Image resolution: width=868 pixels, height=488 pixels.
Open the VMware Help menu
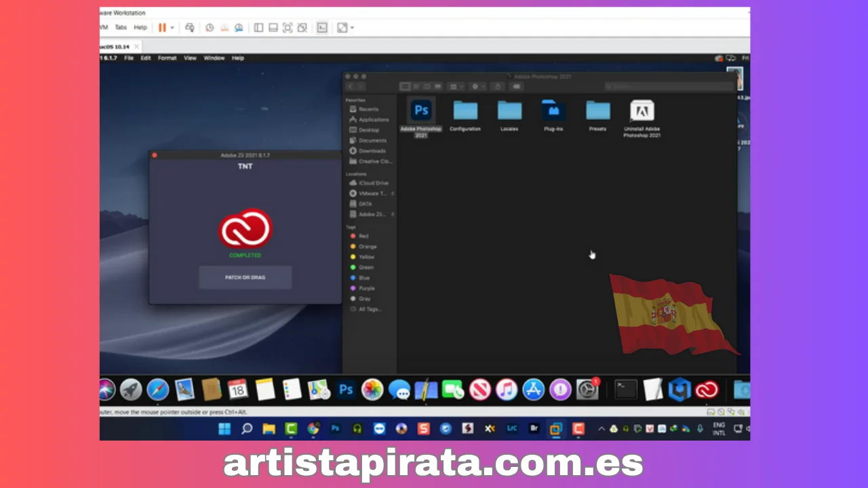tap(140, 28)
